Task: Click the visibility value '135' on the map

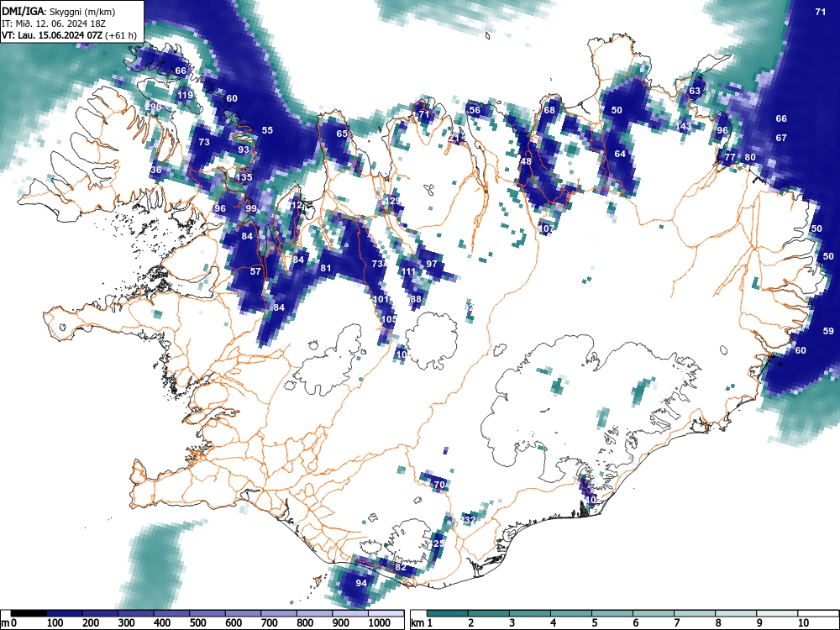Action: (x=244, y=177)
